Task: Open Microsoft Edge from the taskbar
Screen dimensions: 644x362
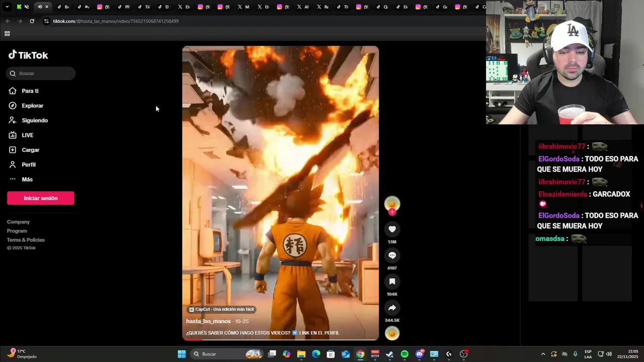Action: tap(316, 354)
